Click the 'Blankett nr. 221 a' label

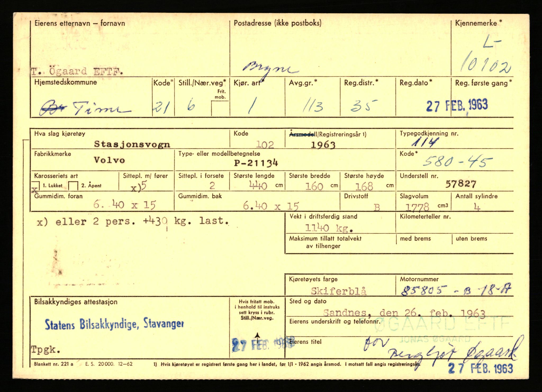pyautogui.click(x=53, y=364)
